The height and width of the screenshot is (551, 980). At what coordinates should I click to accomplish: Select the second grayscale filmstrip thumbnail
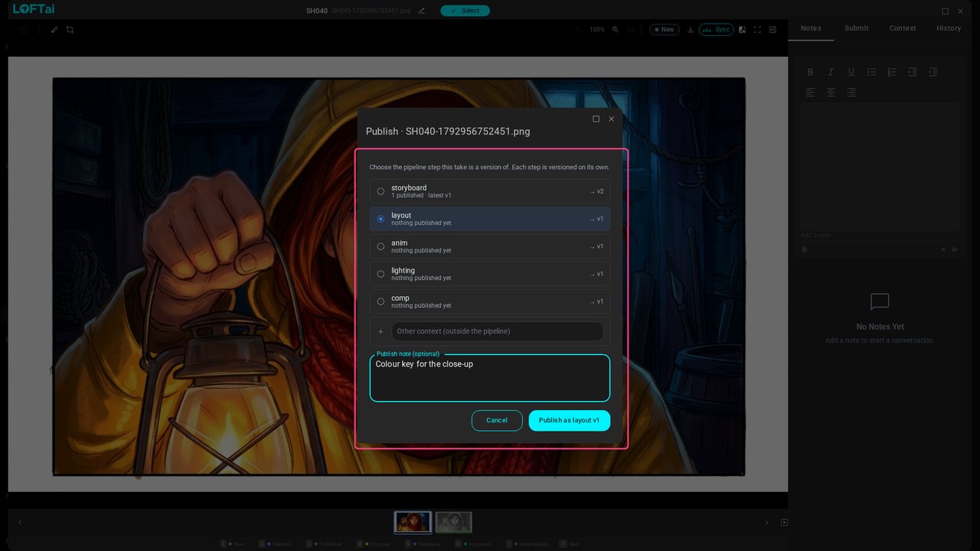point(454,523)
